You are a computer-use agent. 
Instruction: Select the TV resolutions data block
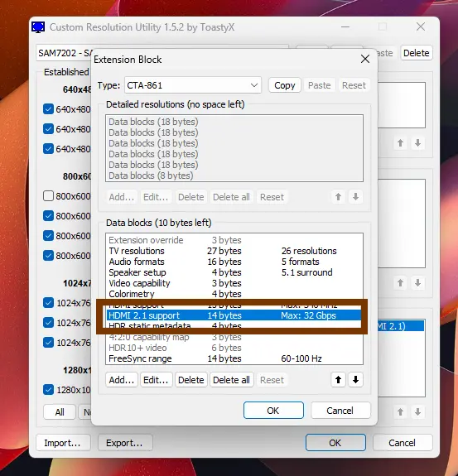(x=234, y=251)
